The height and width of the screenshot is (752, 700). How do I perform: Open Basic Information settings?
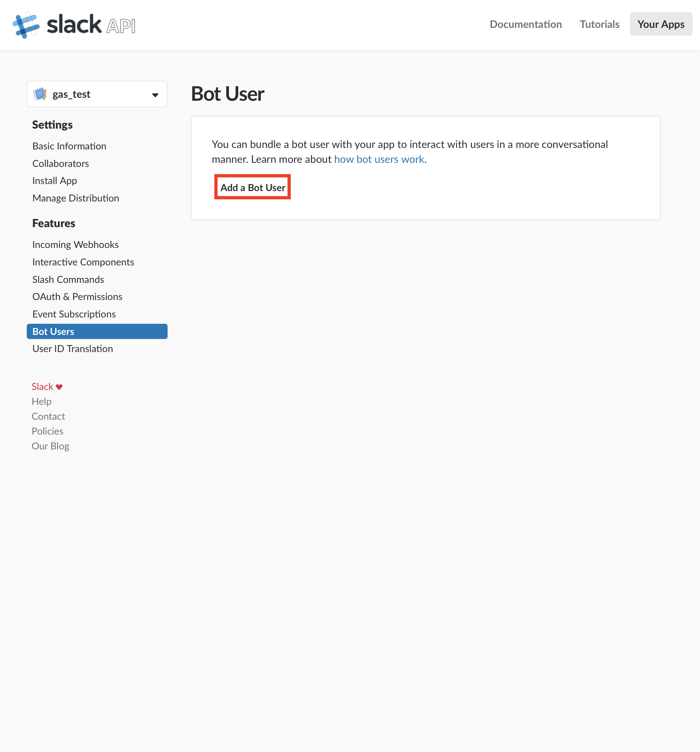click(x=69, y=146)
